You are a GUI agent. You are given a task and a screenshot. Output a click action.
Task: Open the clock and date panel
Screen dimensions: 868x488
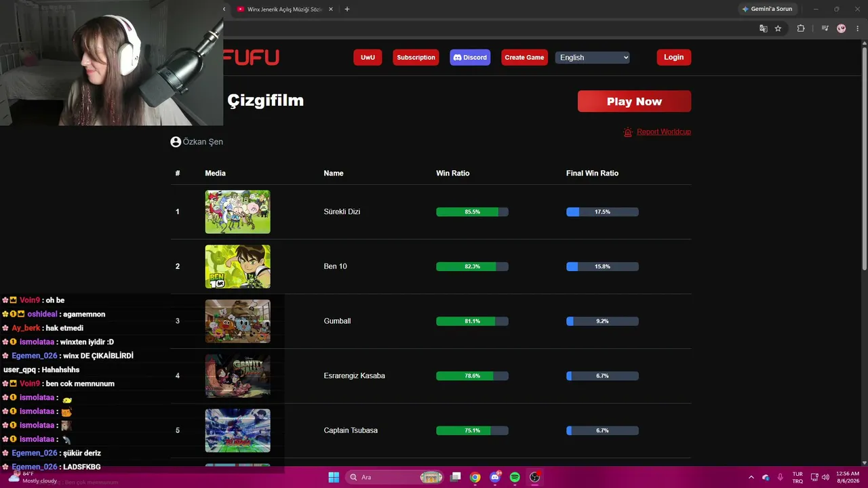pos(848,477)
